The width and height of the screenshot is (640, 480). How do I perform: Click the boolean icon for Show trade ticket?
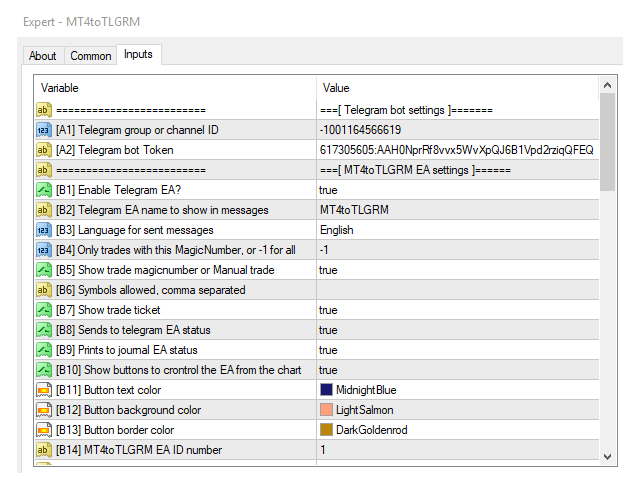click(44, 310)
